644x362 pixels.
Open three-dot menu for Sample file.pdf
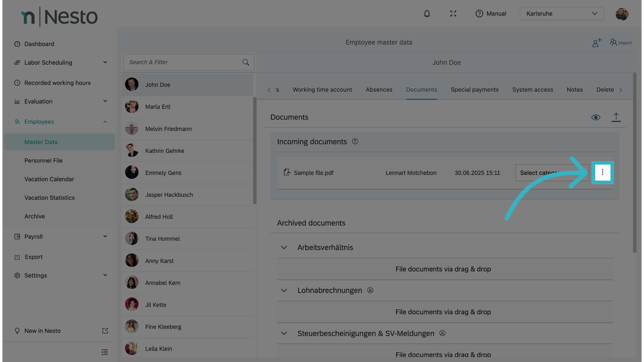602,173
